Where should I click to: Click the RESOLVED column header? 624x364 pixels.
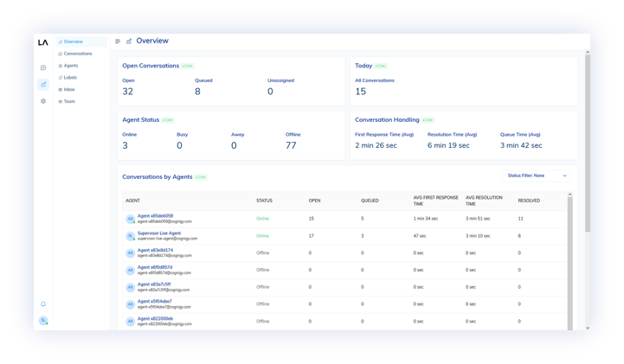(x=529, y=201)
